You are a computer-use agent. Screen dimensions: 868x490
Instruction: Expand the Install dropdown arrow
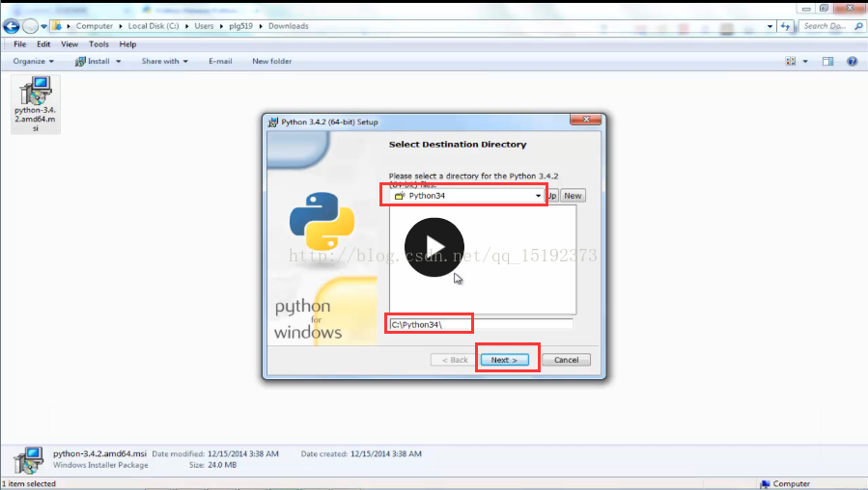pyautogui.click(x=118, y=62)
